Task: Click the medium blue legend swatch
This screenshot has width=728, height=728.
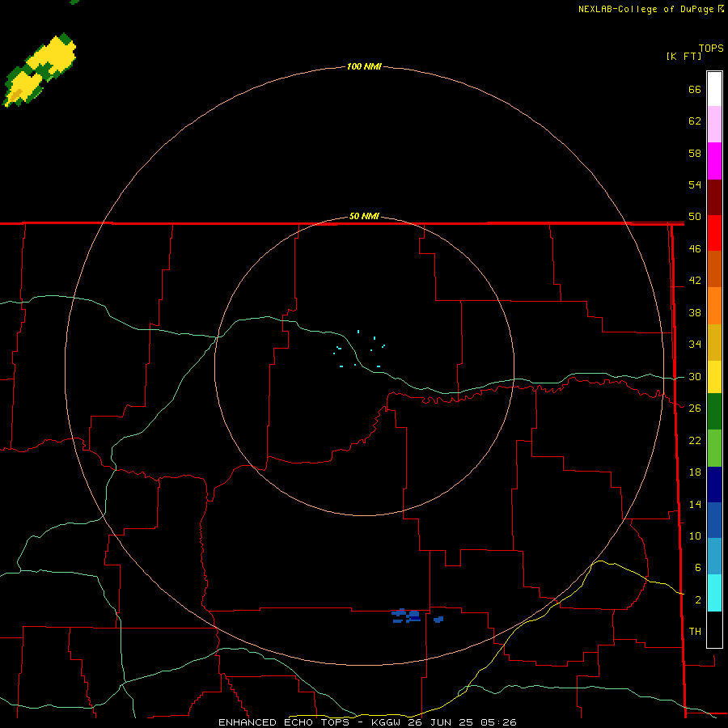Action: [x=714, y=520]
